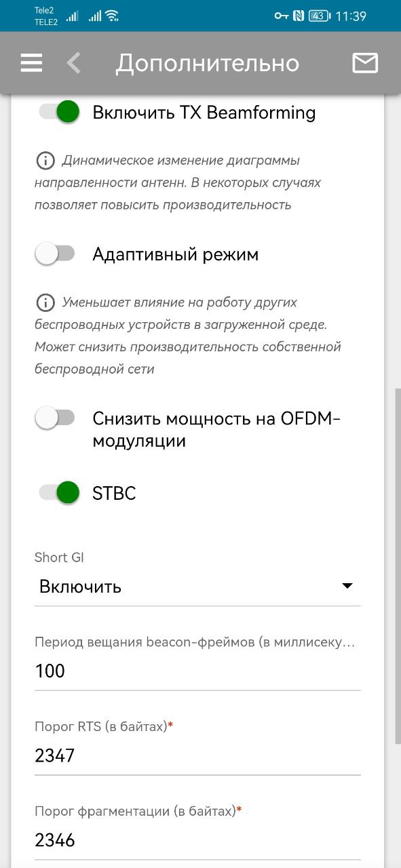Tap the battery indicator icon

320,16
